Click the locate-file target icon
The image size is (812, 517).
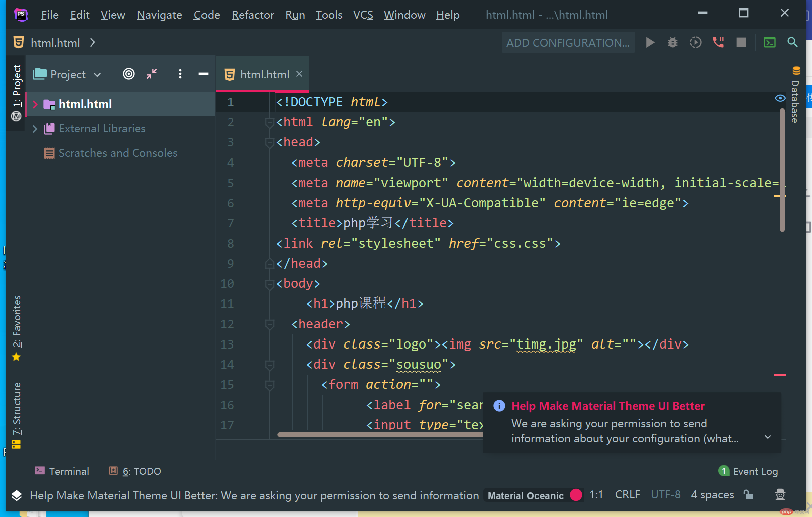[x=129, y=74]
